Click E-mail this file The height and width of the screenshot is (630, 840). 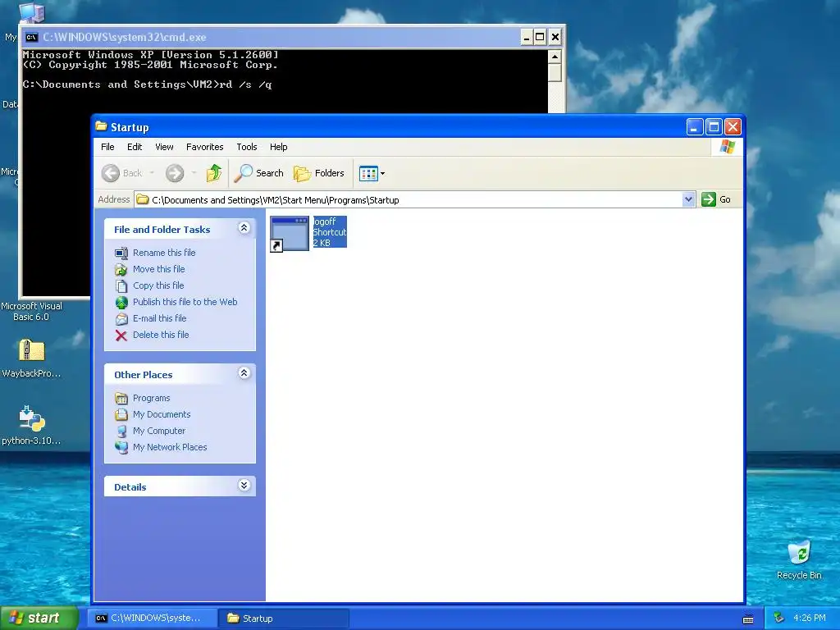pyautogui.click(x=160, y=318)
